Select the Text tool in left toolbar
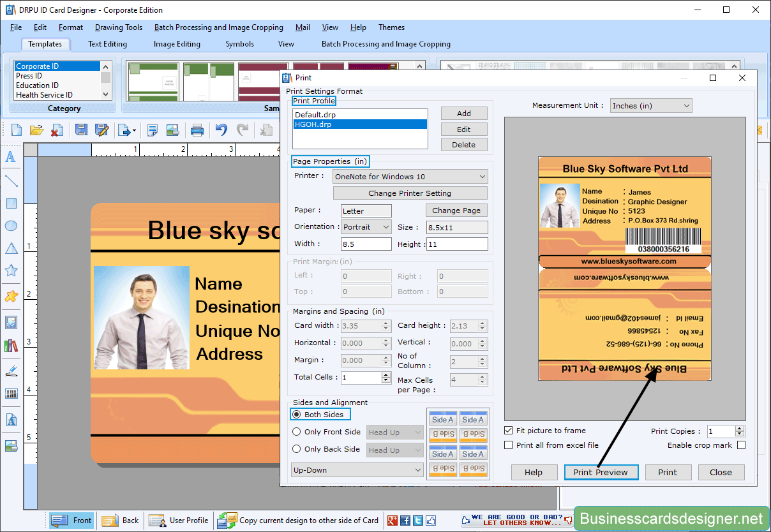The image size is (771, 532). click(x=11, y=158)
